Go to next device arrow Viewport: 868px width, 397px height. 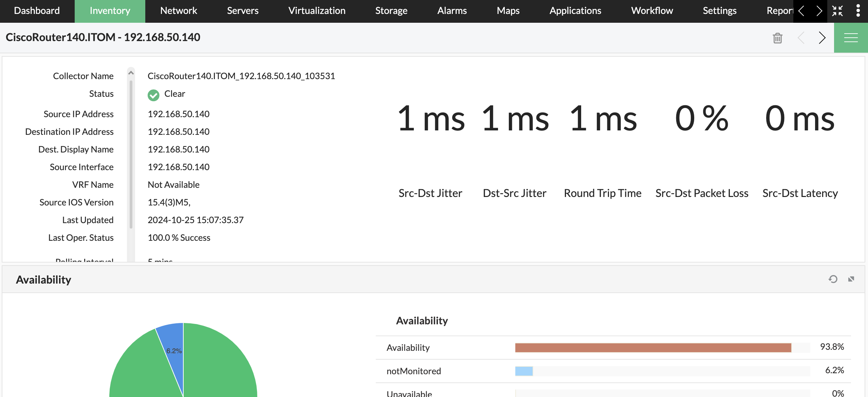point(821,38)
